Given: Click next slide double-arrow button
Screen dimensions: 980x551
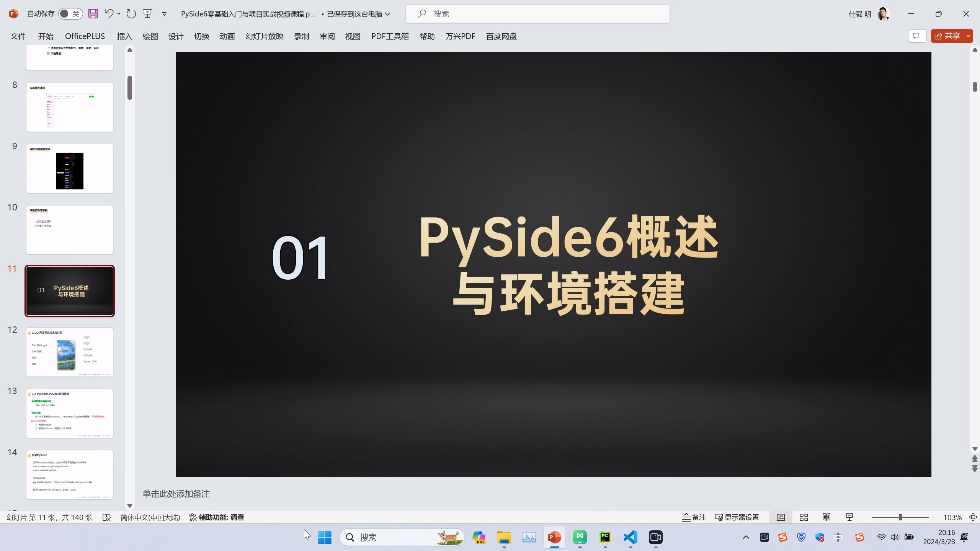Looking at the screenshot, I should tap(975, 468).
